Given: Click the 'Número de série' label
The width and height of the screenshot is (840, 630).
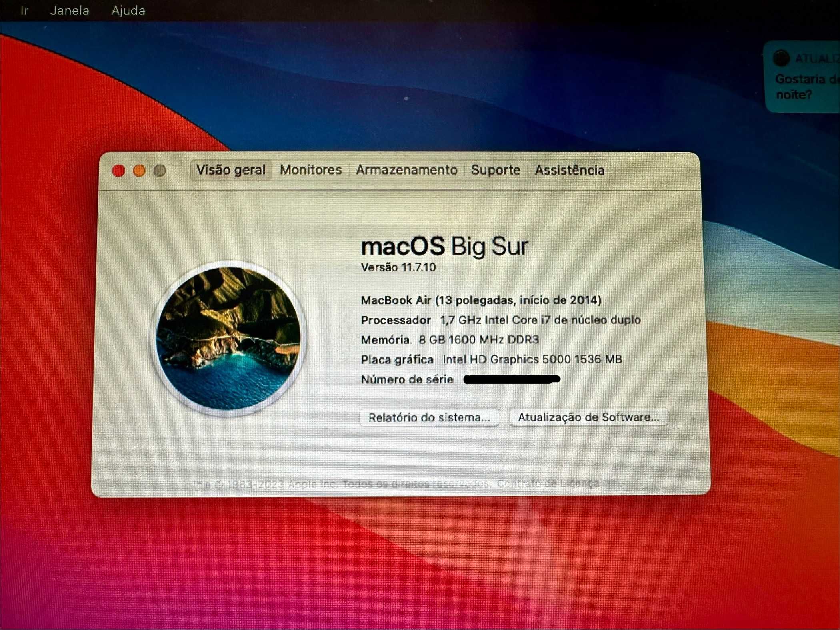Looking at the screenshot, I should click(x=407, y=379).
